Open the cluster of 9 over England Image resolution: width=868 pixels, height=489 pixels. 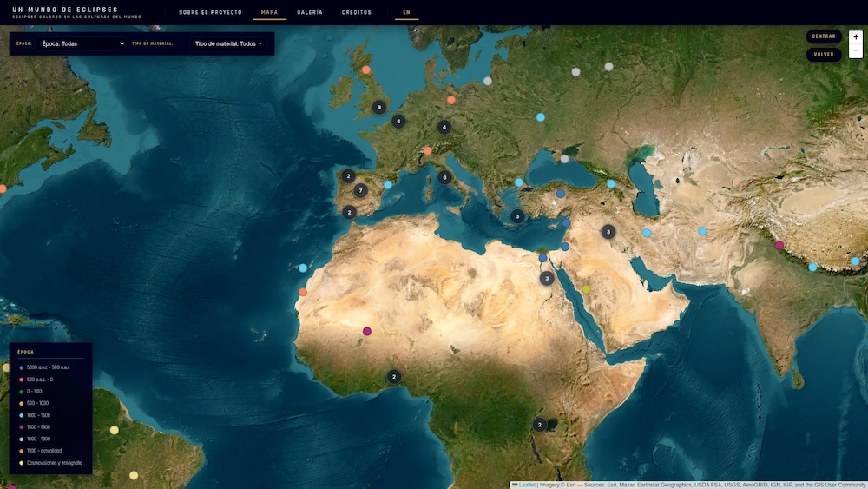coord(378,108)
